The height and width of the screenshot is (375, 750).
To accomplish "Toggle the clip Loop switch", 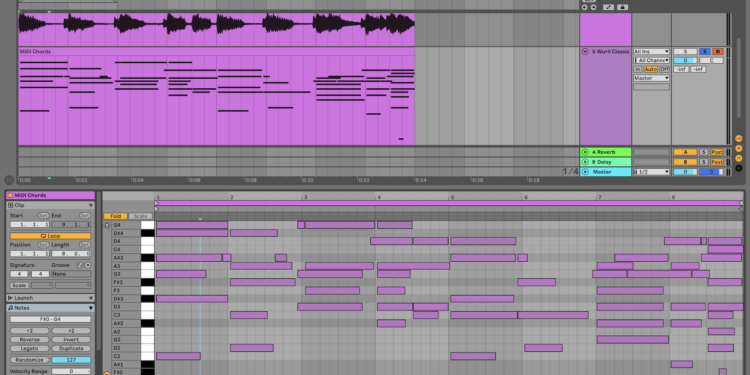I will pyautogui.click(x=50, y=236).
